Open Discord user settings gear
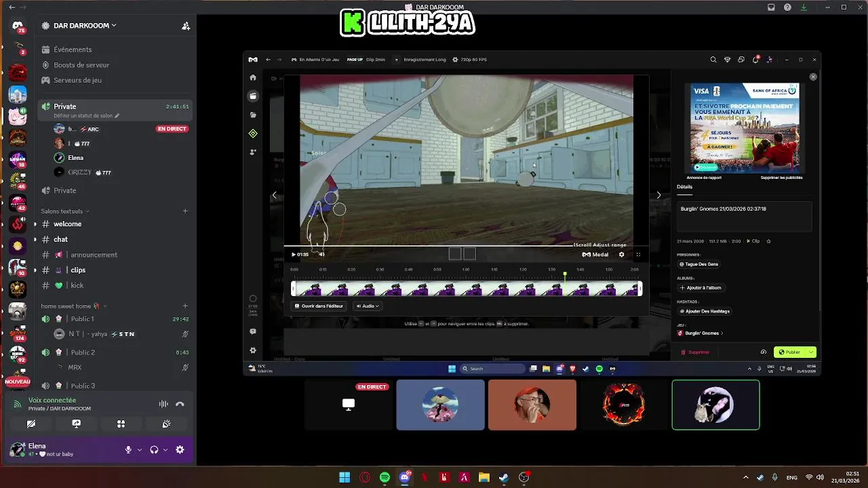868x488 pixels. tap(180, 449)
